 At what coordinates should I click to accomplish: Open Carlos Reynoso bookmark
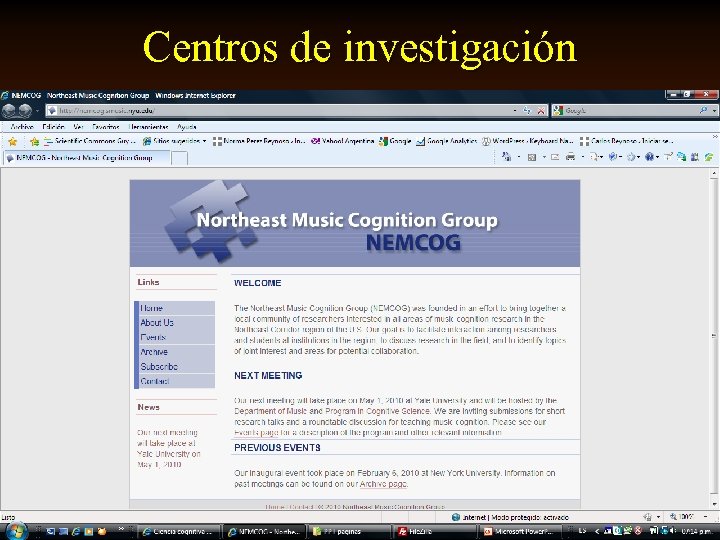[626, 141]
